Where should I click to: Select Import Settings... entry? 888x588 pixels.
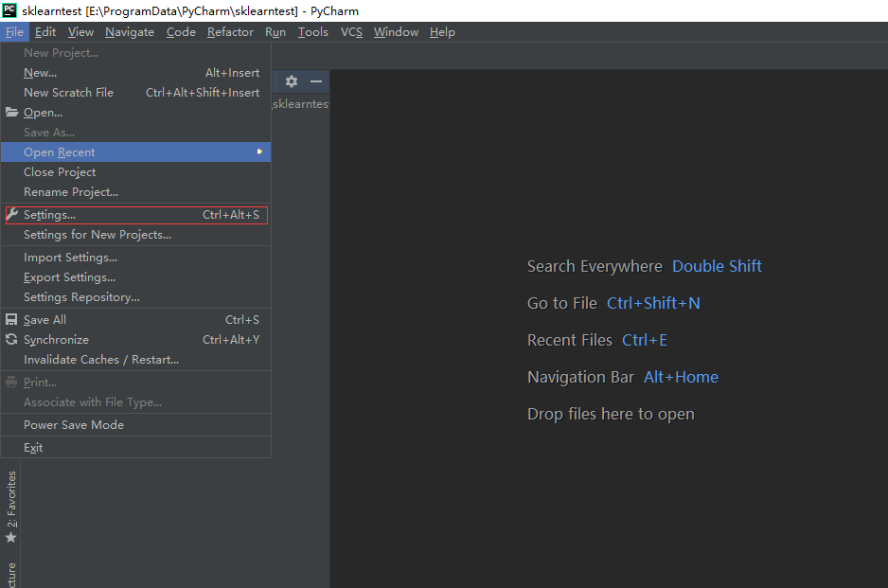(x=136, y=258)
